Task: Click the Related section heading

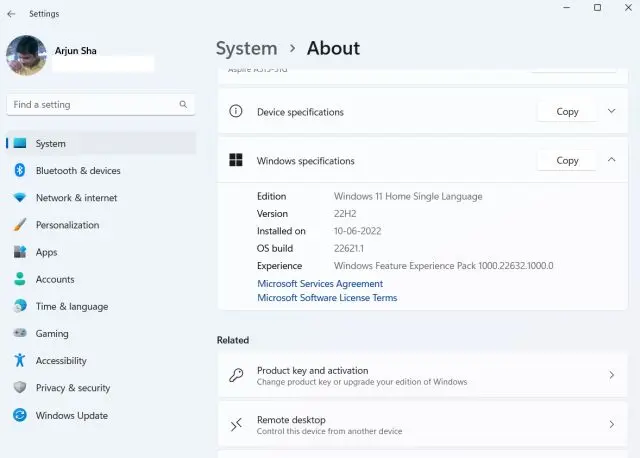Action: pos(233,340)
